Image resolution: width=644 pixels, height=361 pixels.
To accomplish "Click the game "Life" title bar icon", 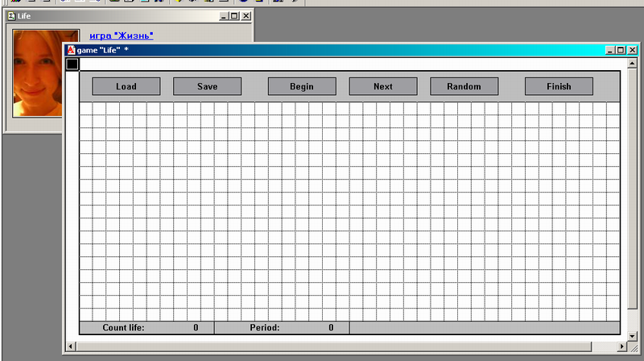I will click(71, 50).
